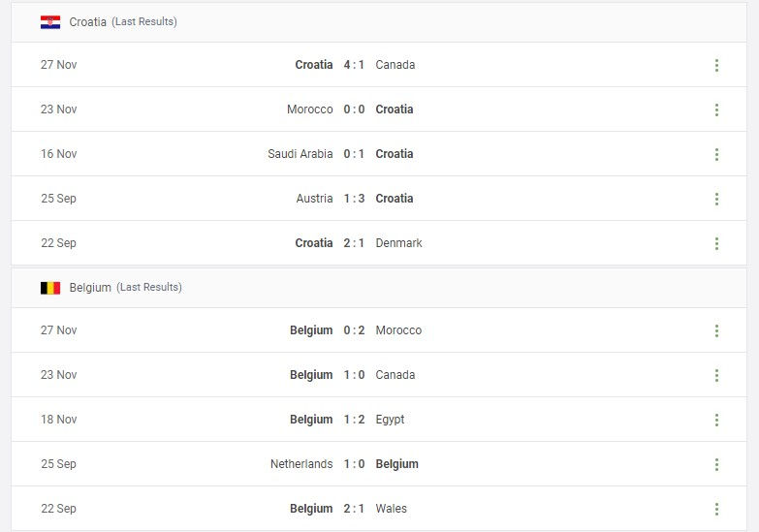Open three-dot menu for Belgium vs Morocco
The height and width of the screenshot is (532, 759).
click(x=716, y=331)
